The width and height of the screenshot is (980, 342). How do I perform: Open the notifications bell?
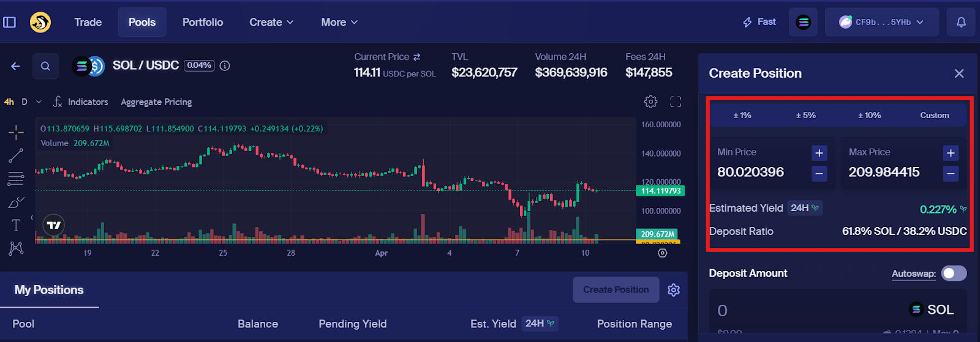(x=961, y=22)
